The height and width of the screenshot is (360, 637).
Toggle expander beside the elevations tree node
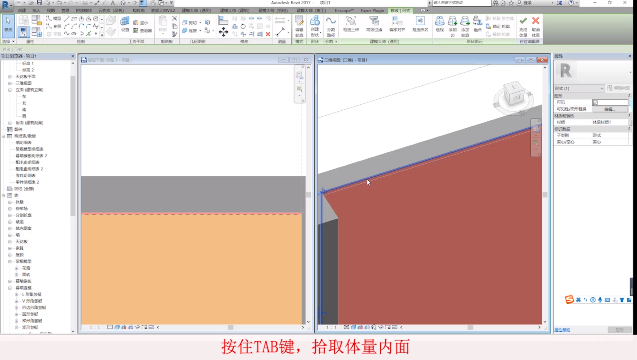[10, 90]
